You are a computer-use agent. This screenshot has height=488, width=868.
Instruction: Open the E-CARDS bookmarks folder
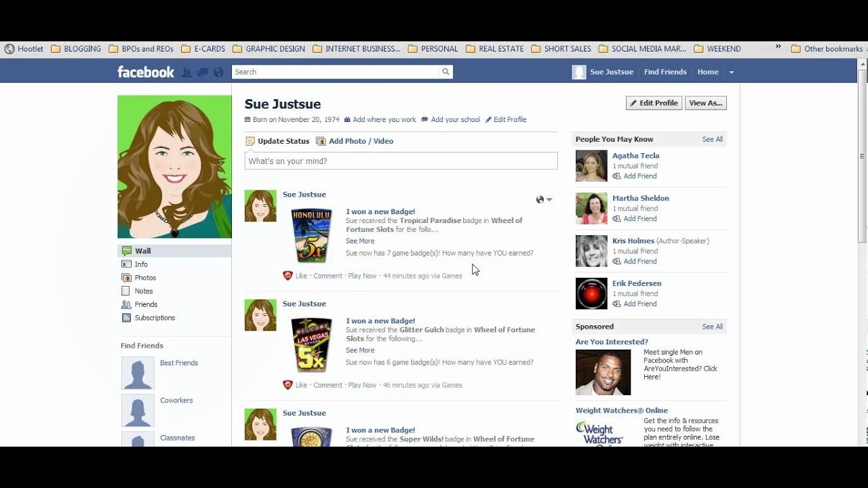coord(203,49)
